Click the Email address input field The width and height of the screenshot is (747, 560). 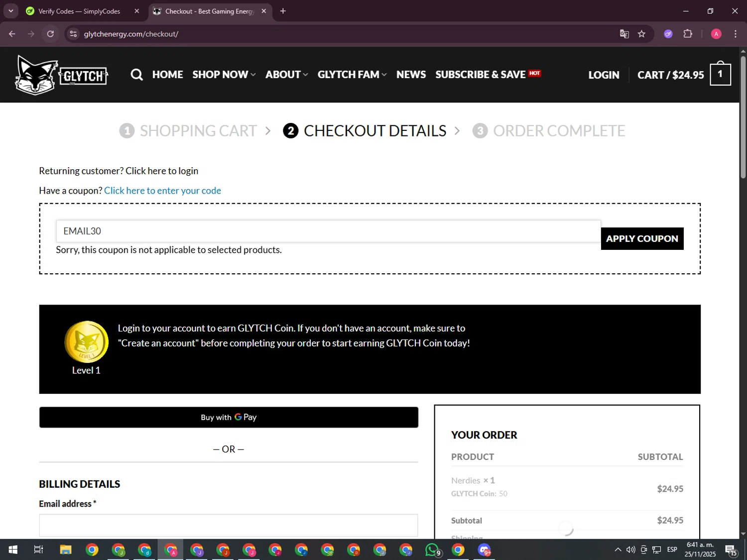click(229, 525)
